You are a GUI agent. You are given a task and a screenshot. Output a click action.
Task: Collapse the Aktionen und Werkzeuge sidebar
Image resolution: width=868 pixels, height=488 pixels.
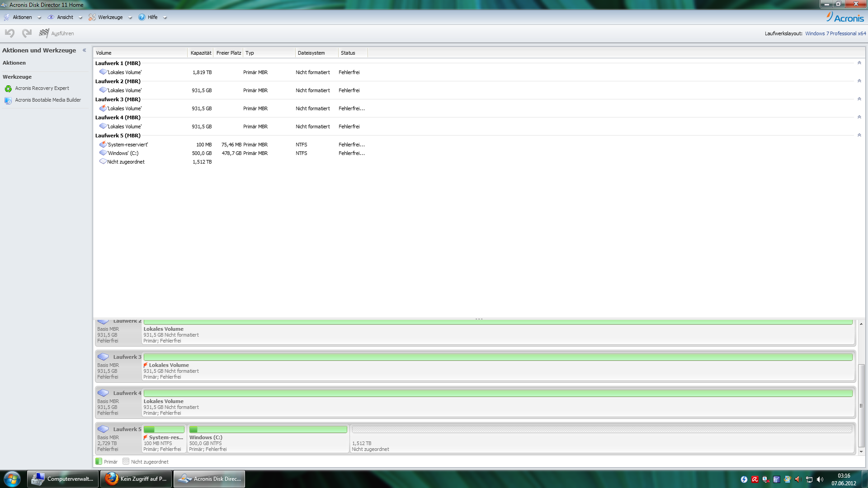pyautogui.click(x=84, y=51)
